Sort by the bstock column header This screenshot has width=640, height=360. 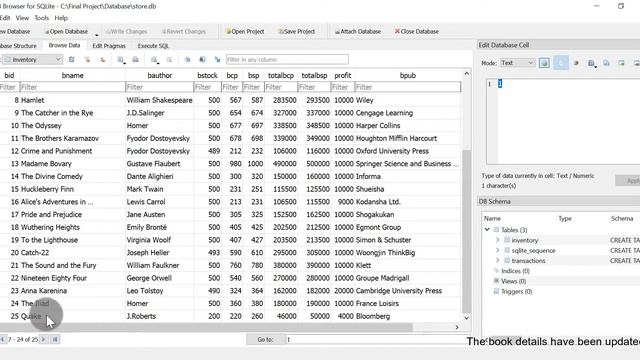click(207, 75)
